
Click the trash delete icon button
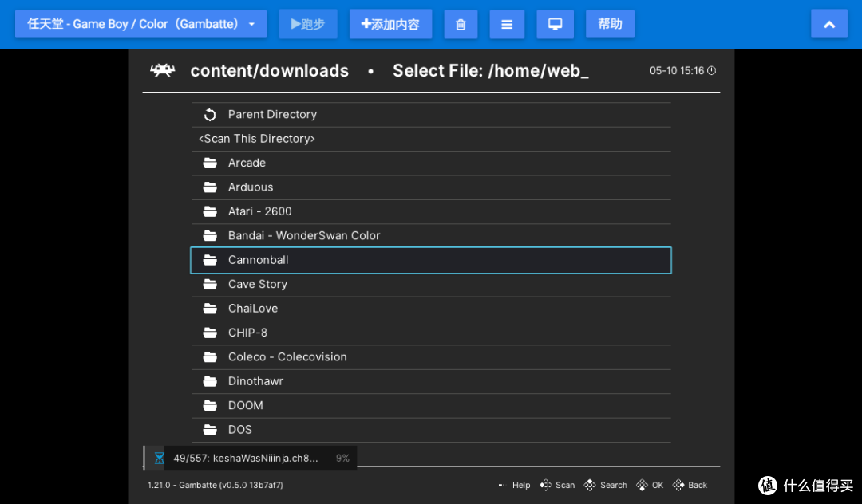[x=461, y=24]
